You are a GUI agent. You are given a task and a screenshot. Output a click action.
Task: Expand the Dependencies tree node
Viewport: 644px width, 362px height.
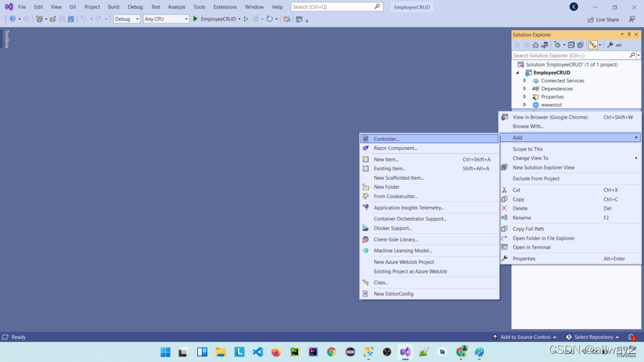tap(525, 89)
